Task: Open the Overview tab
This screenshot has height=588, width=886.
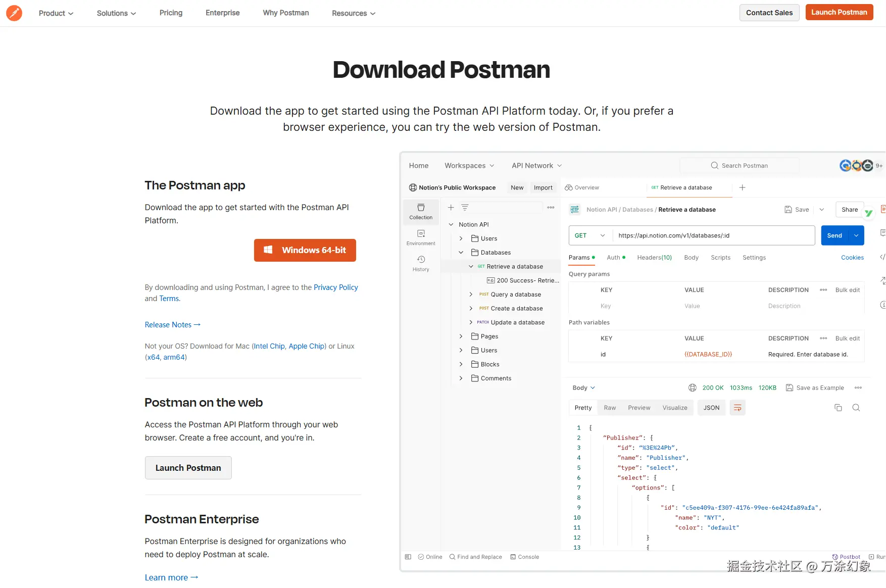Action: pos(582,187)
